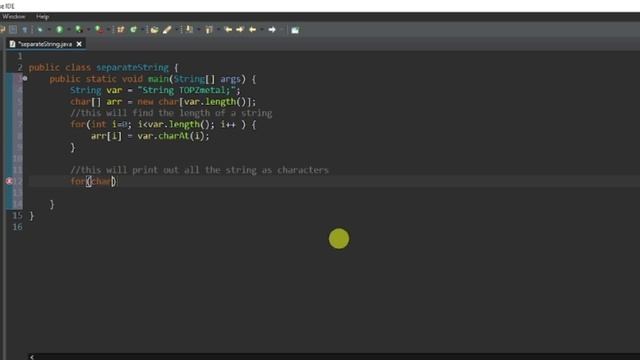Click on 'String var = "String TOPZmetal;";' line

click(x=155, y=90)
